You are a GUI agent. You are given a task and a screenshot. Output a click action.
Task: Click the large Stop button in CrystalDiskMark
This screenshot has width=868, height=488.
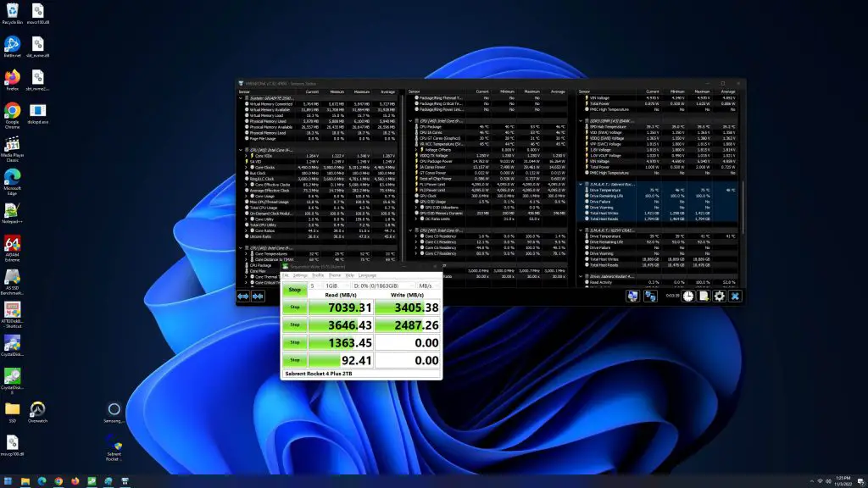(294, 290)
